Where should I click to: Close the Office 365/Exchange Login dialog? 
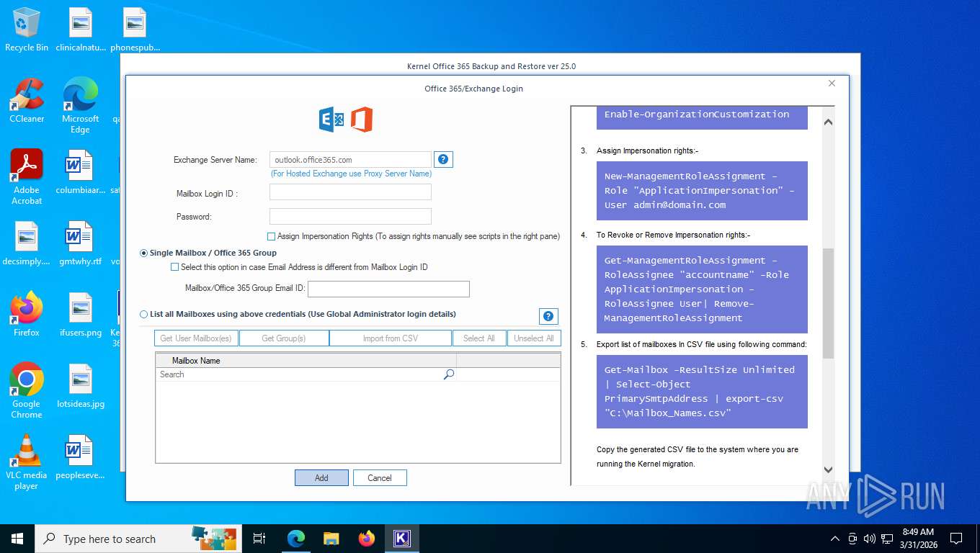pyautogui.click(x=832, y=84)
